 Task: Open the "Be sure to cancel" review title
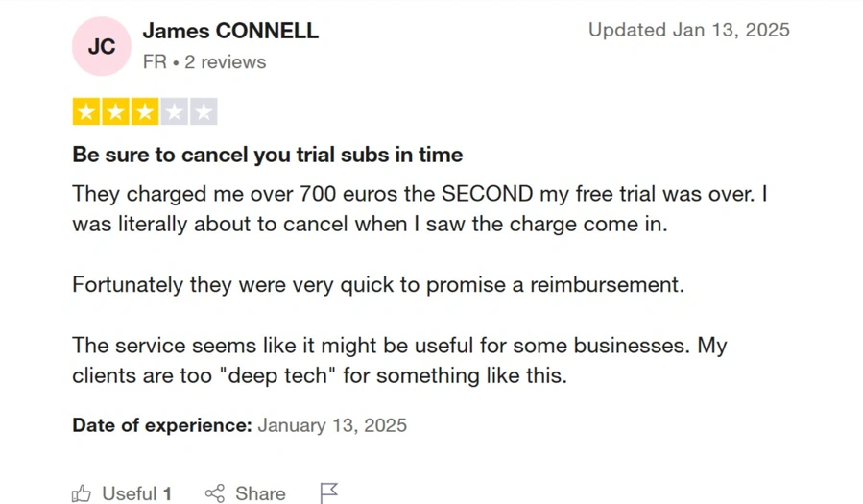tap(267, 156)
